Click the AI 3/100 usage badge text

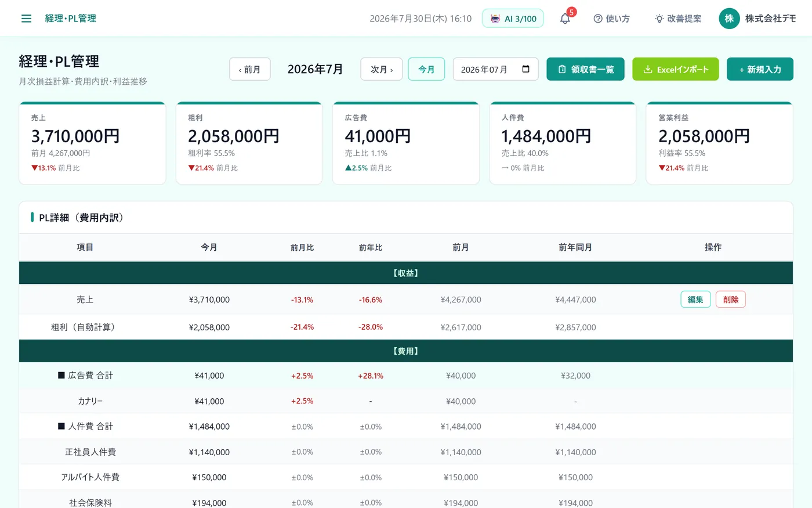[x=520, y=19]
